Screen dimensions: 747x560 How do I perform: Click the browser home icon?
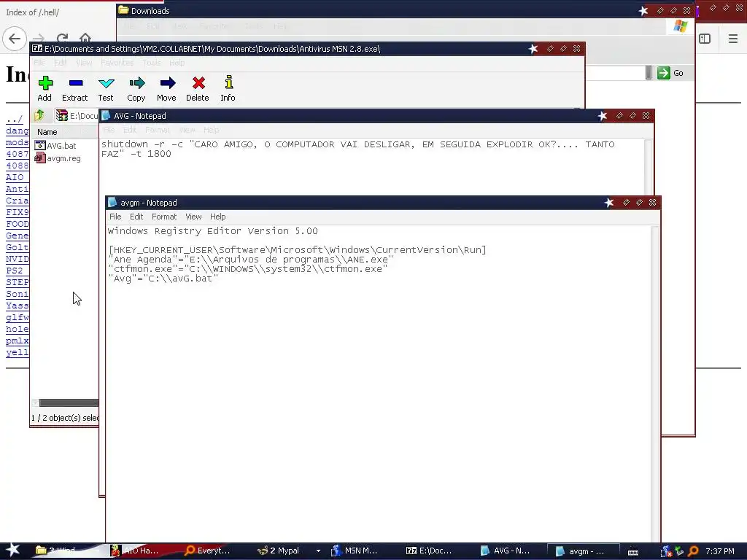(85, 38)
